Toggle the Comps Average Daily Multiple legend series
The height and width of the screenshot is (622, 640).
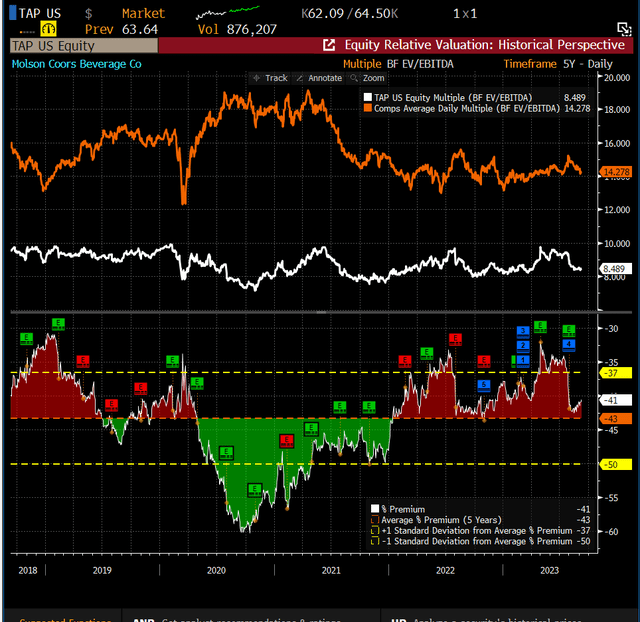(x=462, y=109)
